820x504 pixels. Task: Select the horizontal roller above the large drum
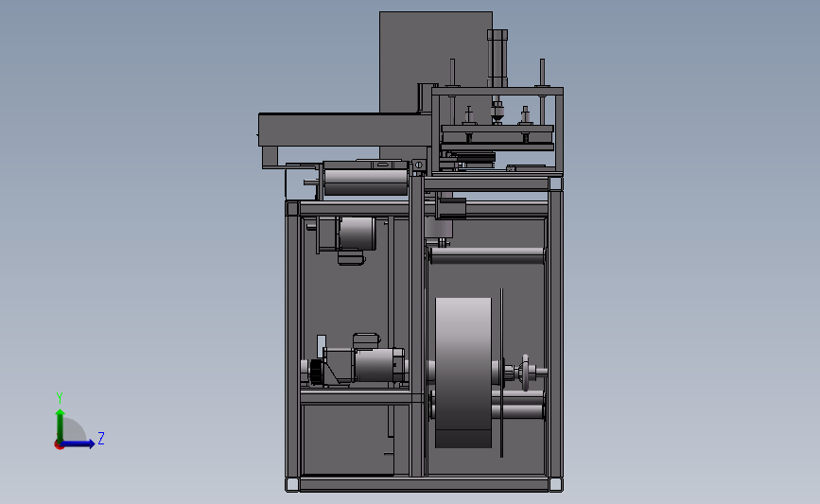tap(486, 255)
